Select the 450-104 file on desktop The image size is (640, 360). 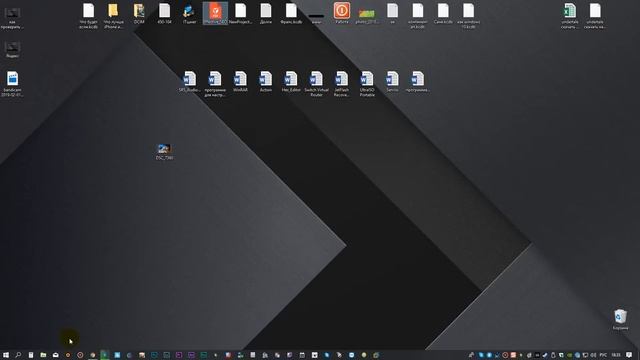coord(164,14)
